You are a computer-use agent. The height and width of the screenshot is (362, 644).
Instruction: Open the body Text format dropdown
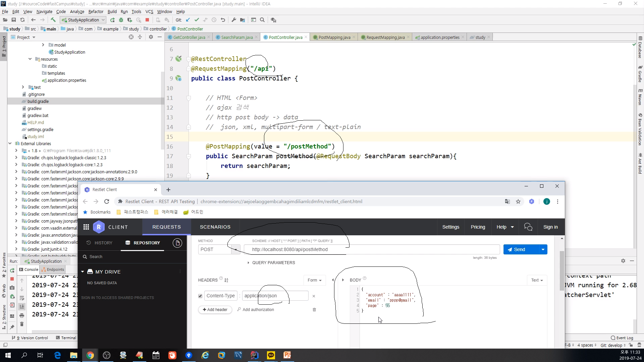(x=537, y=280)
